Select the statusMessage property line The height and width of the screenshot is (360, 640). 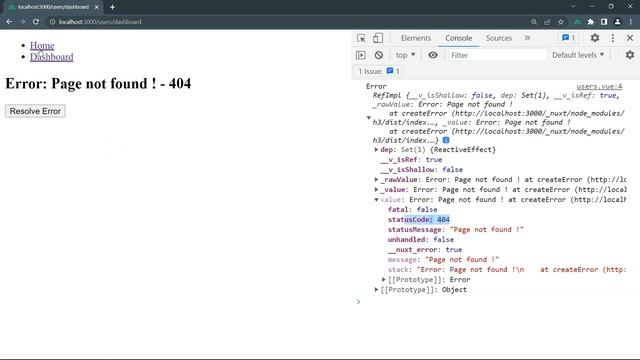tap(456, 230)
